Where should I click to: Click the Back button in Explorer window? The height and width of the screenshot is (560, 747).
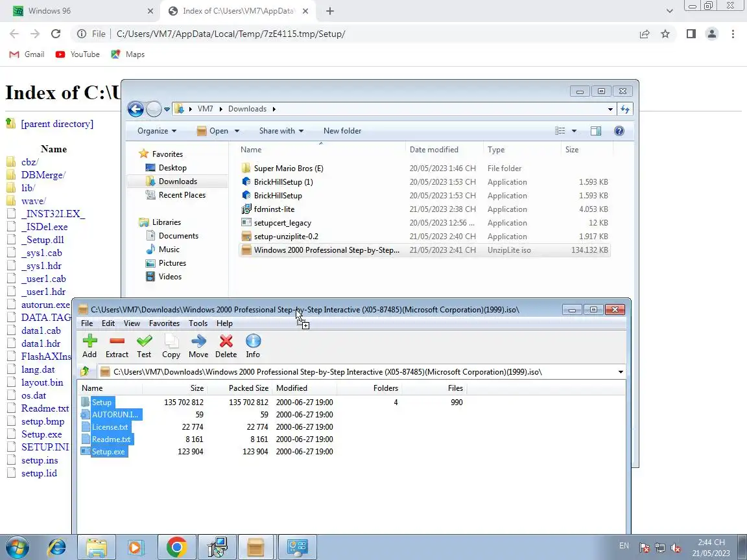[136, 109]
